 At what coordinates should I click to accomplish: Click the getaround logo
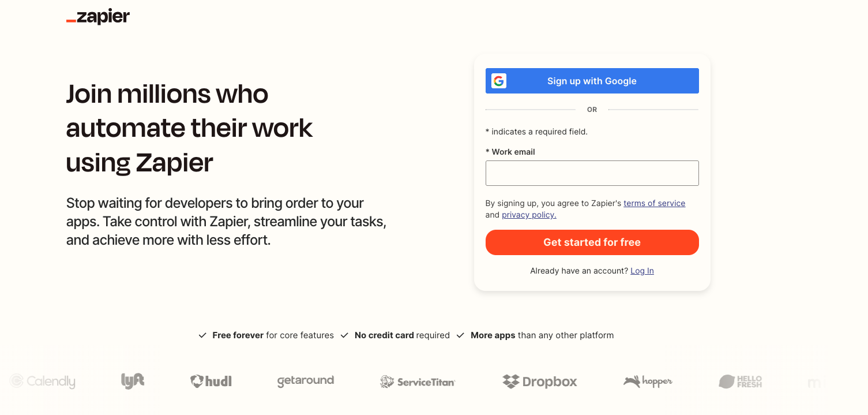pyautogui.click(x=306, y=381)
